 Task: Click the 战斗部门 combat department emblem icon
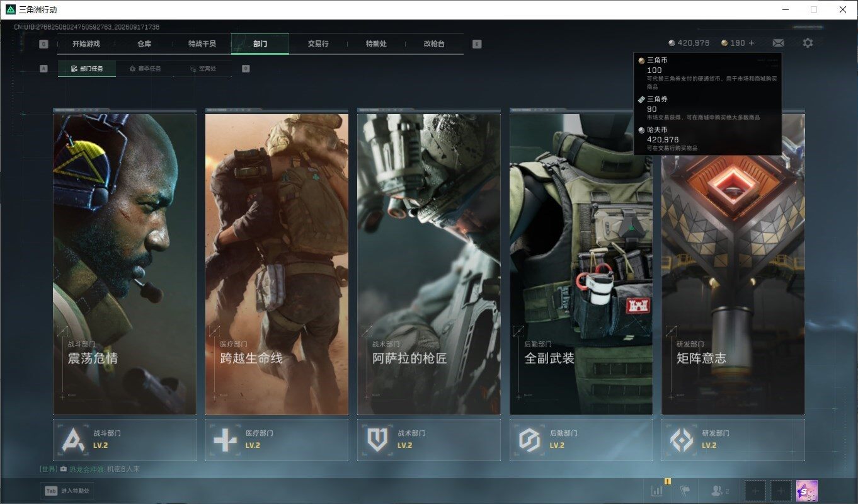[73, 440]
